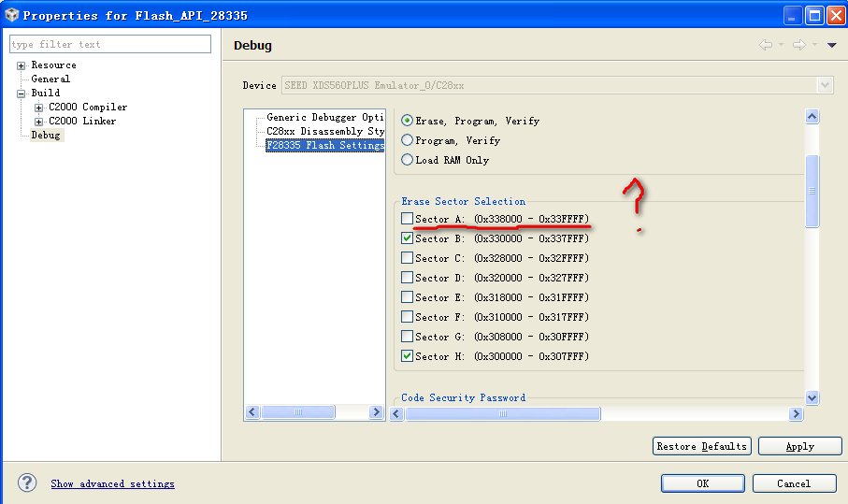This screenshot has height=504, width=848.
Task: Open Generic Debugger Options entry
Action: coord(325,117)
